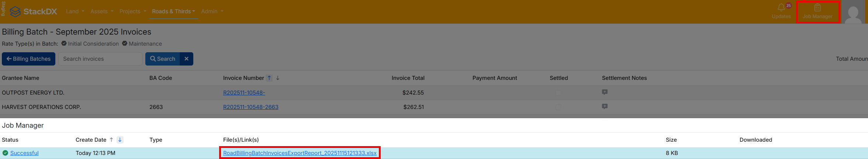Screen dimensions: 868x159
Task: Open settlement notes for OUTPOST ENERGY LTD.
Action: click(605, 92)
